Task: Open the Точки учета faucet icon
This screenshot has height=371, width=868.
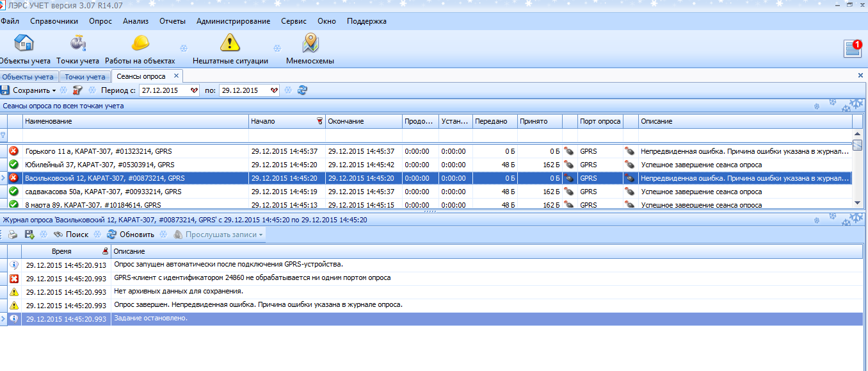Action: [77, 44]
